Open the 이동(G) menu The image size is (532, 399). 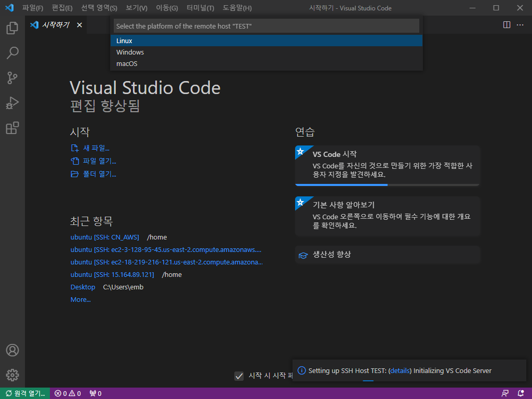point(167,8)
